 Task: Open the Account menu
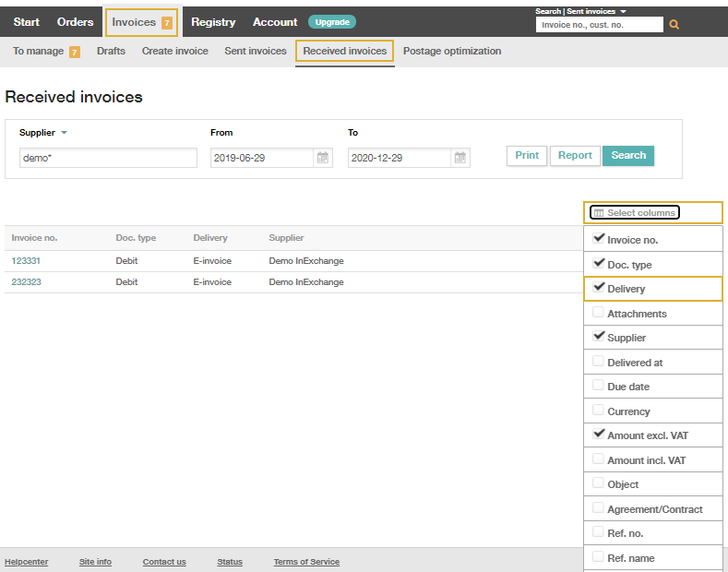click(275, 22)
